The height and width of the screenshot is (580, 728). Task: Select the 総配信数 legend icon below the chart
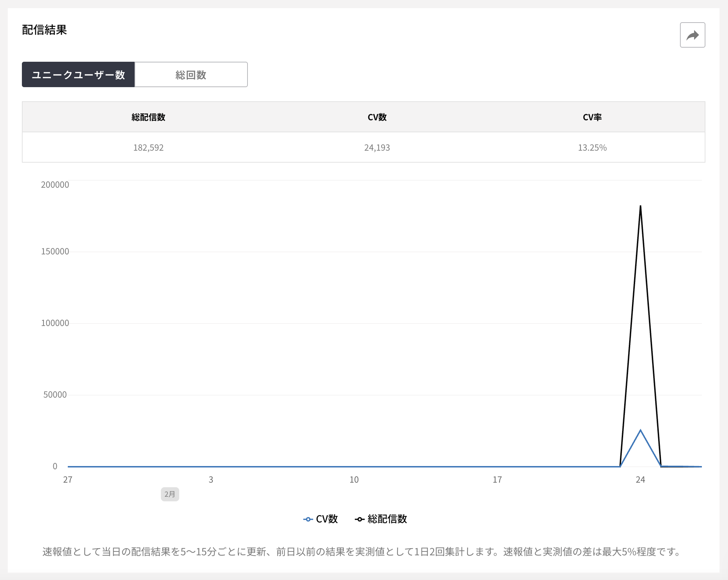click(x=359, y=519)
